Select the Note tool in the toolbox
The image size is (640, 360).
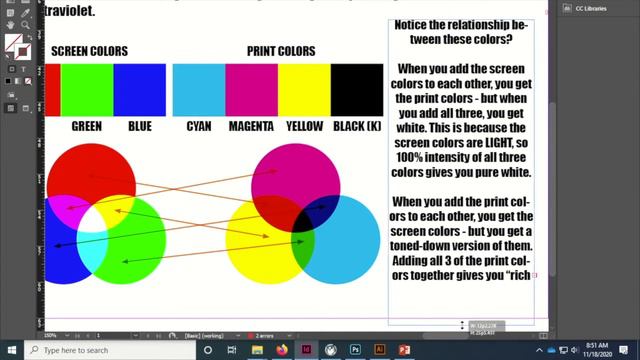(x=10, y=13)
